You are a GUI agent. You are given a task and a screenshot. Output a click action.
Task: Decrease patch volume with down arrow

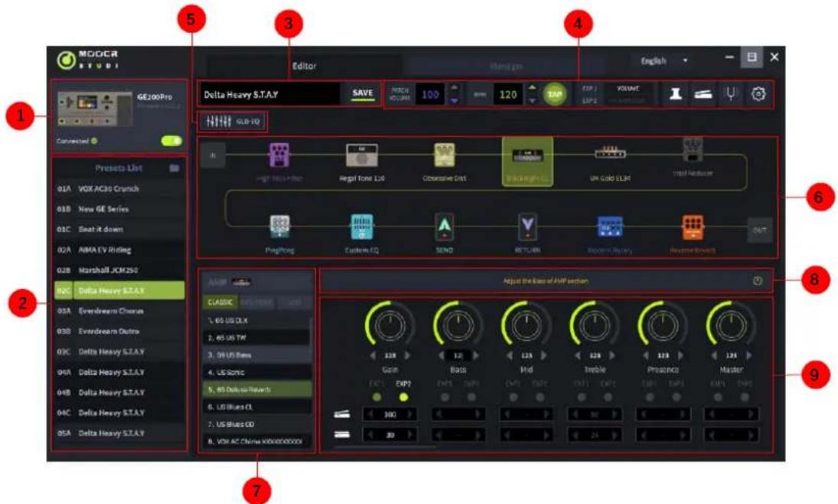[x=454, y=100]
